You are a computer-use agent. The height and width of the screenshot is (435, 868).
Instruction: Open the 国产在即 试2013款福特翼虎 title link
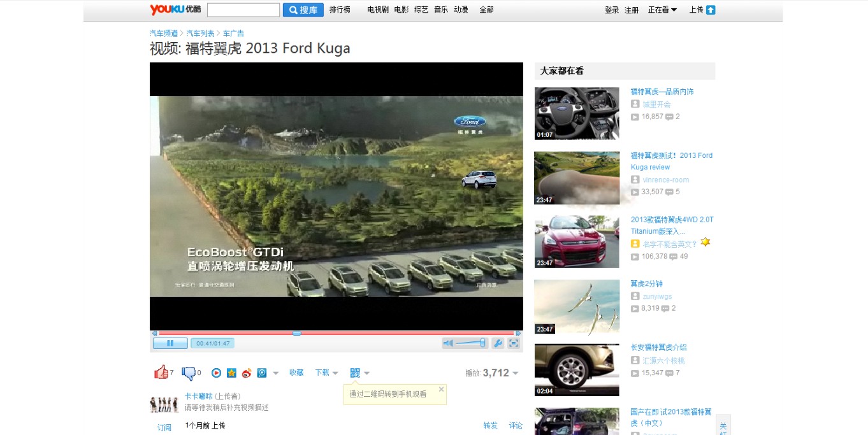(x=671, y=417)
